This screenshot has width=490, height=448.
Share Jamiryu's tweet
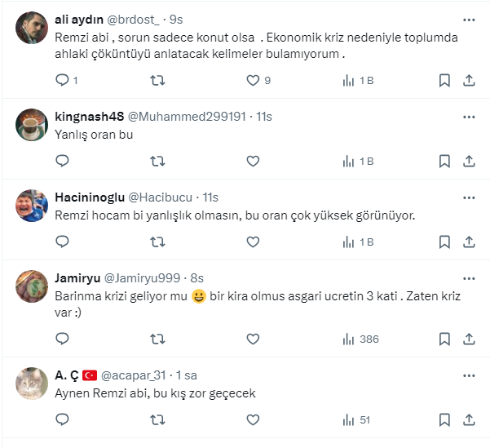pos(469,339)
